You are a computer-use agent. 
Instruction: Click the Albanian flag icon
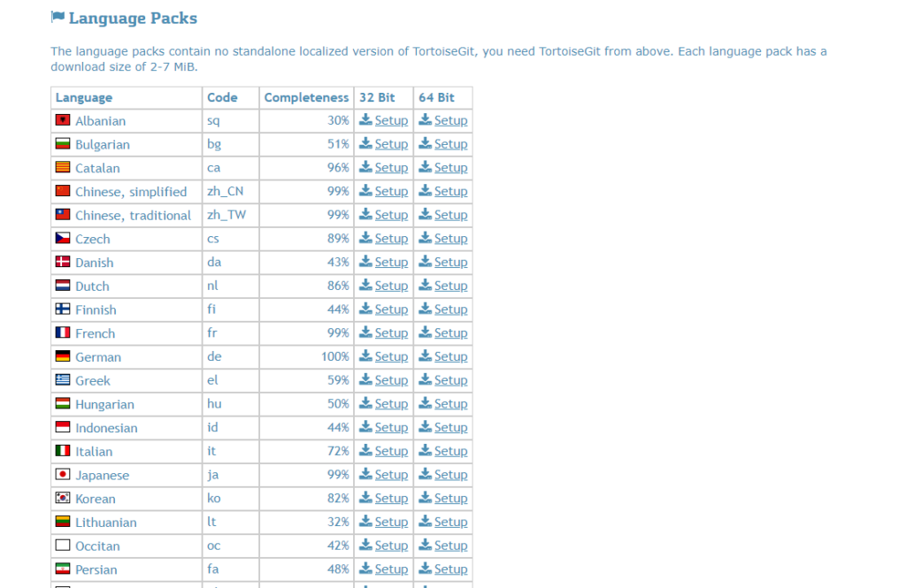[63, 120]
